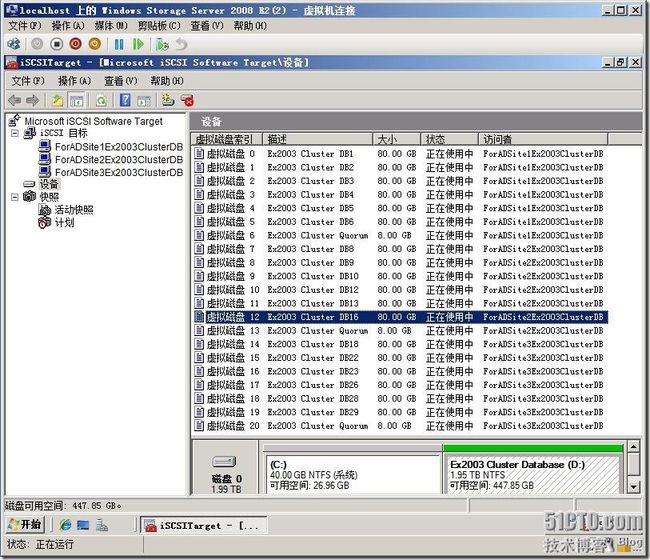
Task: Click the green Refresh icon in the MMC toolbar
Action: pos(101,100)
